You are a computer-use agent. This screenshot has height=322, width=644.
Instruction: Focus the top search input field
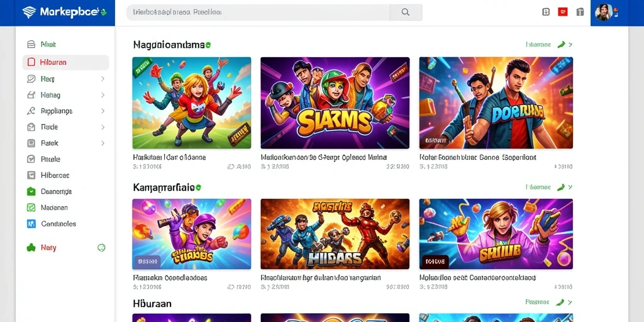(258, 13)
